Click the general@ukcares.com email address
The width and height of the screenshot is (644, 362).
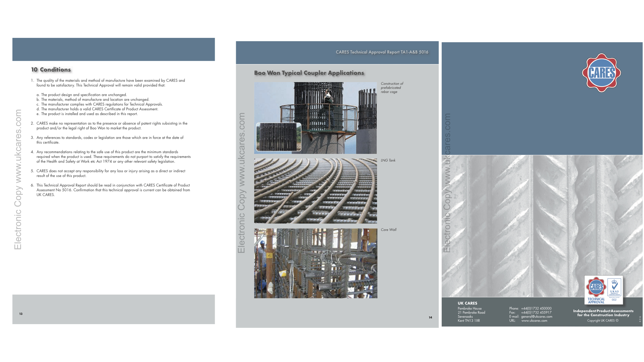tap(537, 317)
